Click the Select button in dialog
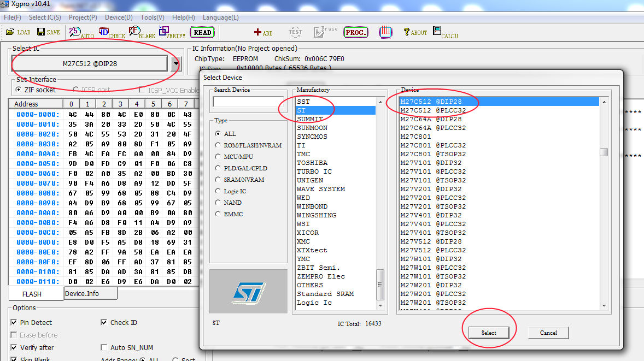Screen dimensions: 644x361 click(x=489, y=333)
